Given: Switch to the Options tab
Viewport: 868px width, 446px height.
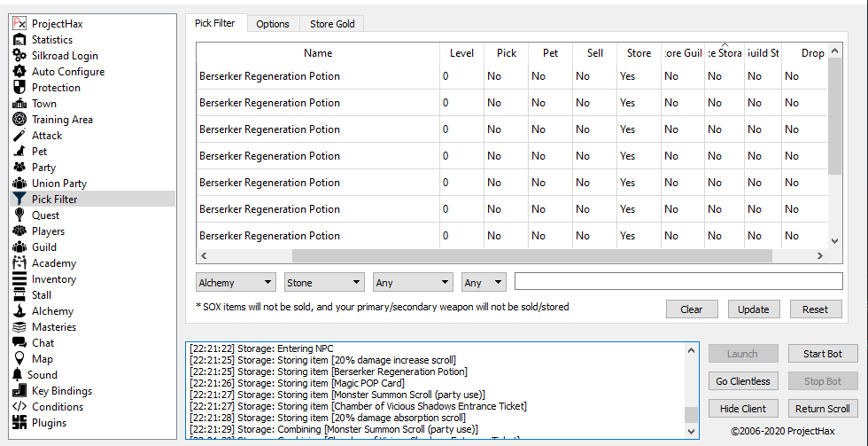Looking at the screenshot, I should point(273,24).
